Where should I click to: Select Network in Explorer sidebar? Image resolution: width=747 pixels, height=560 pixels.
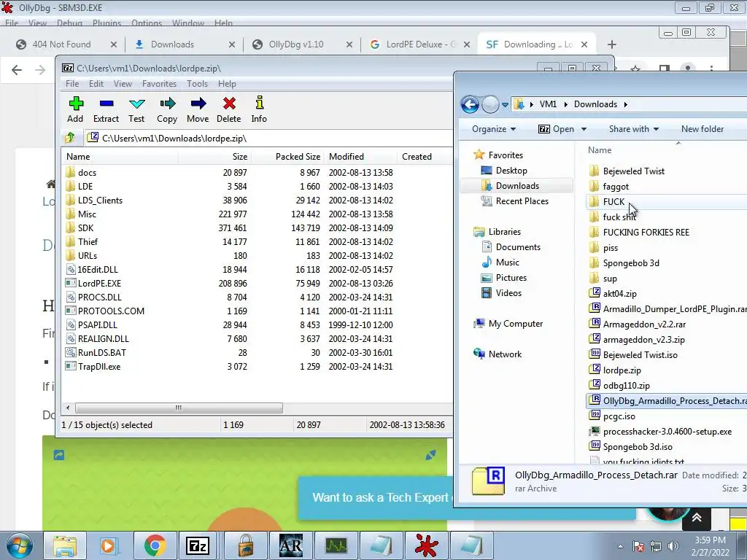(505, 354)
